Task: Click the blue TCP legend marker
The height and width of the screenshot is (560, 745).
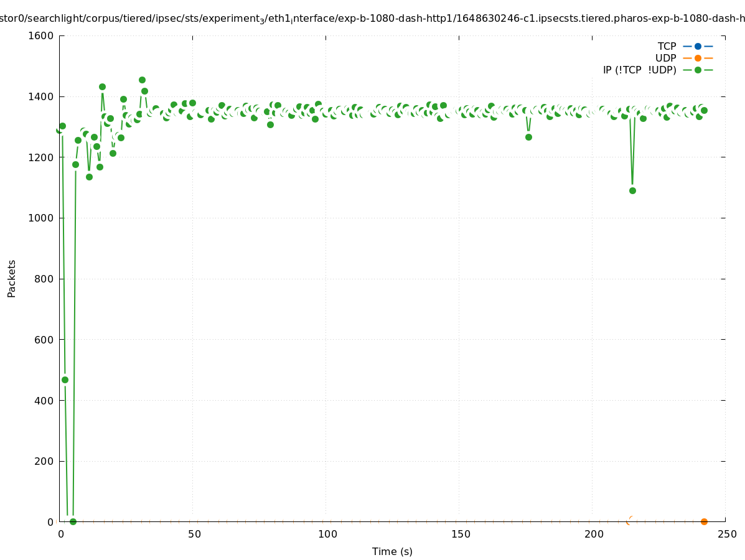Action: (x=698, y=46)
